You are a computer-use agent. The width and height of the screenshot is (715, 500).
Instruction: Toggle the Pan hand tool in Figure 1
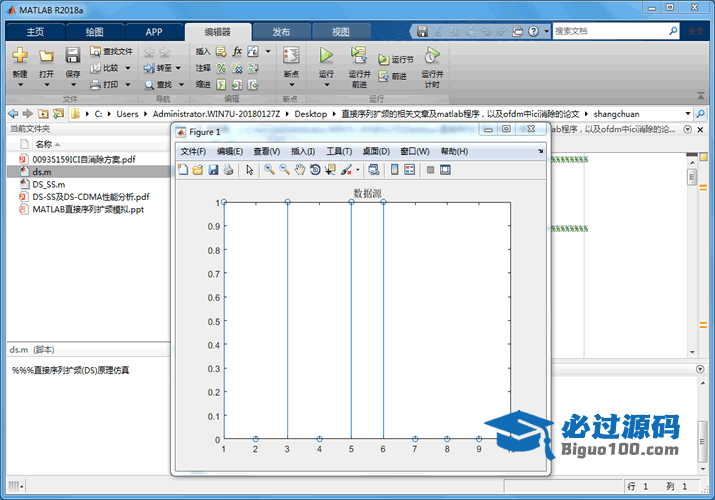click(x=300, y=170)
